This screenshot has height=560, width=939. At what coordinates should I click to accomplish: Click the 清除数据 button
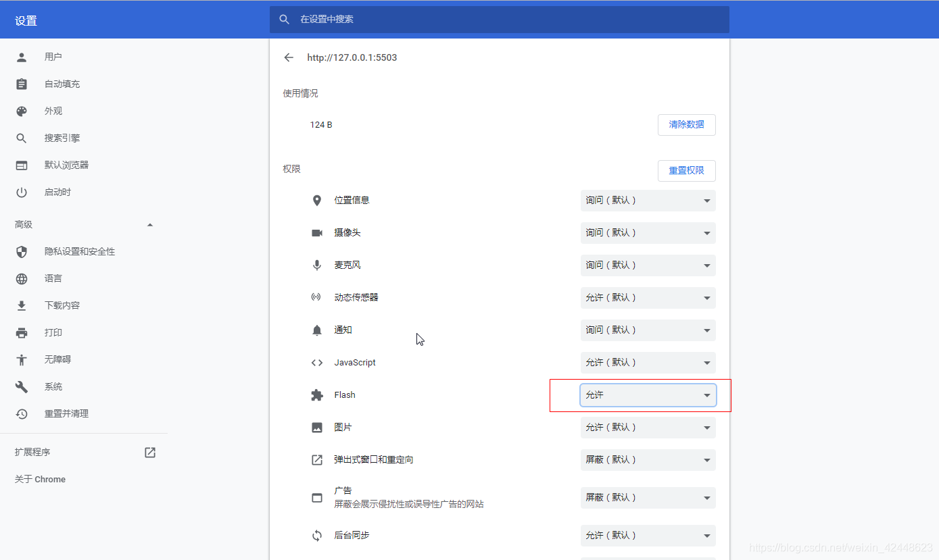[x=686, y=124]
